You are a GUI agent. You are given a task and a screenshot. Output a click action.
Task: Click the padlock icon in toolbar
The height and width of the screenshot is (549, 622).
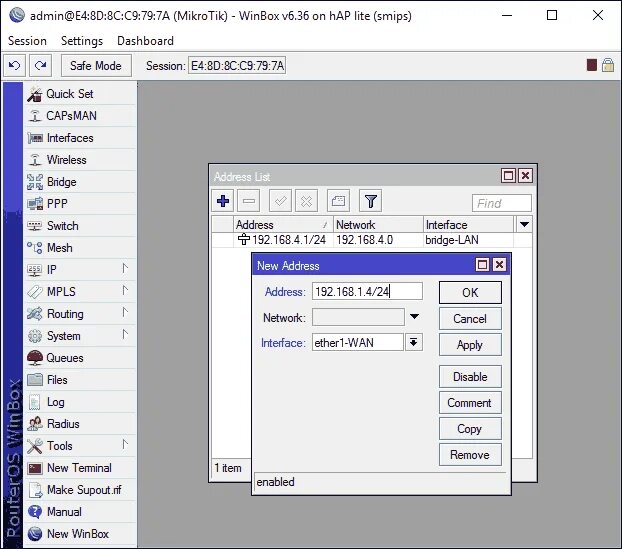pyautogui.click(x=608, y=65)
